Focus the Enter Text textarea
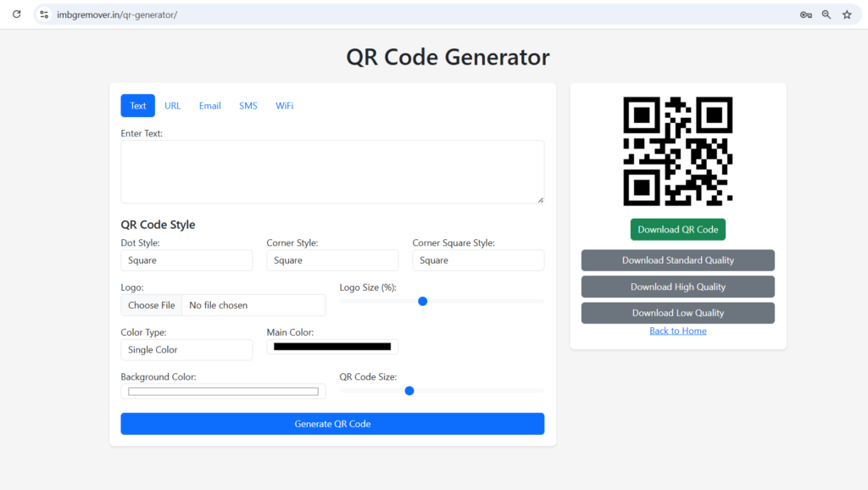Screen dimensions: 868x490 (x=332, y=171)
